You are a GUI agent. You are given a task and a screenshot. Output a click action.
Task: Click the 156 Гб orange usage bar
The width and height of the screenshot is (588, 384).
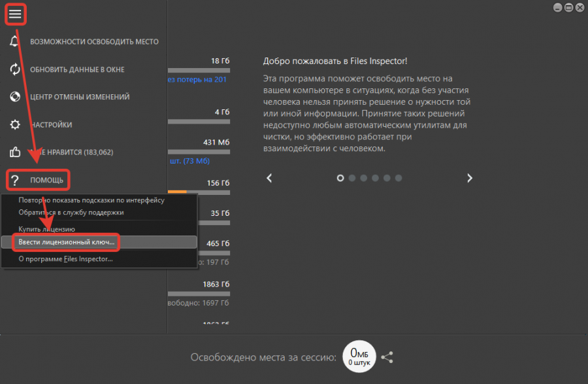[199, 192]
